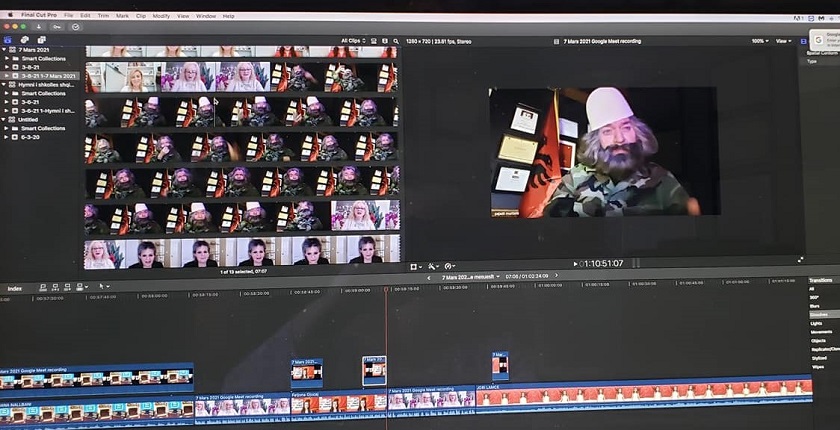Expand Smart Collections under Untitled
This screenshot has height=430, width=840.
click(7, 128)
